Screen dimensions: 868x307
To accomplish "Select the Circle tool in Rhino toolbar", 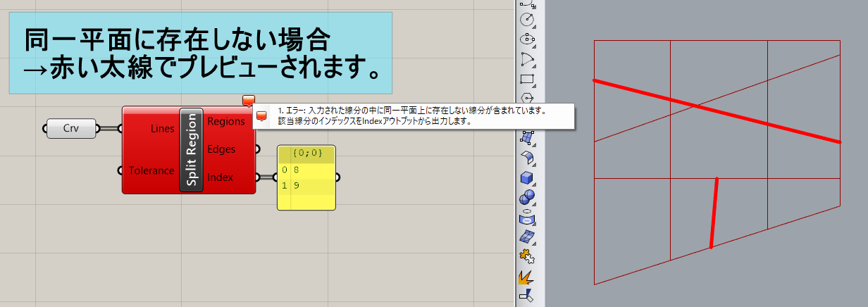I will [526, 20].
